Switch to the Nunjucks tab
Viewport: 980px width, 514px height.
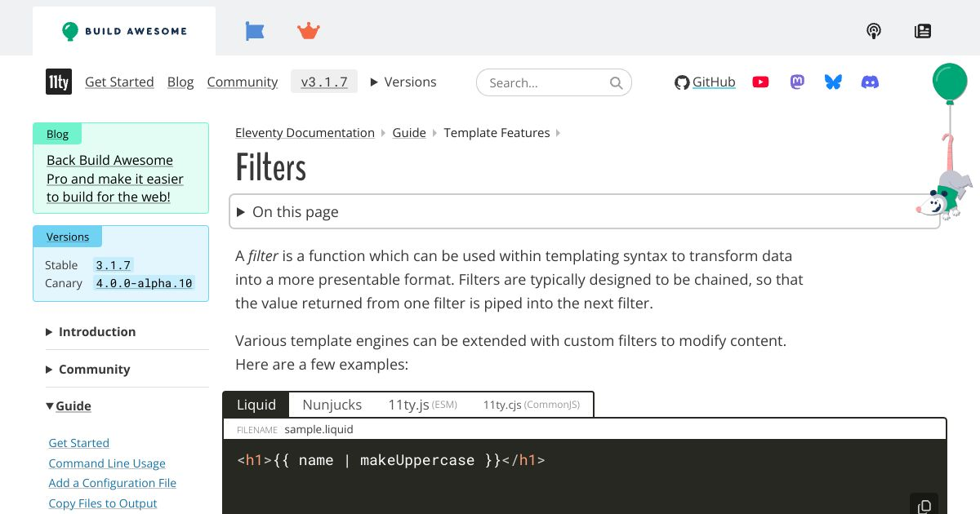click(x=332, y=405)
